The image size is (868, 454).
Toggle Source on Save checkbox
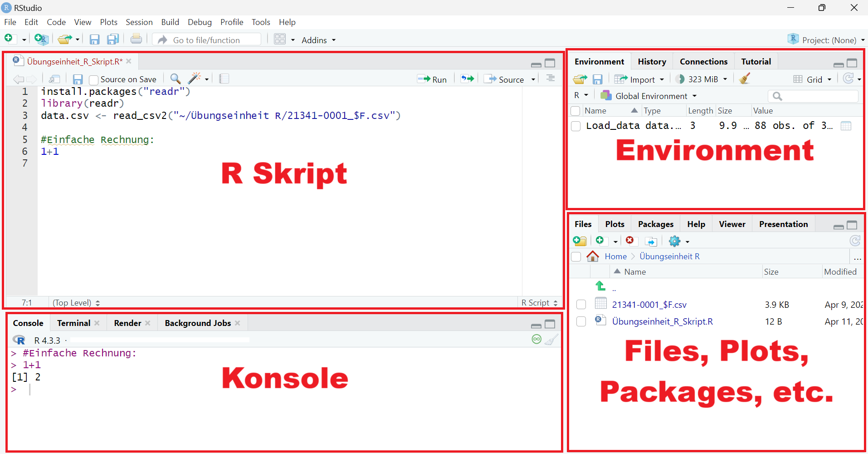coord(93,80)
